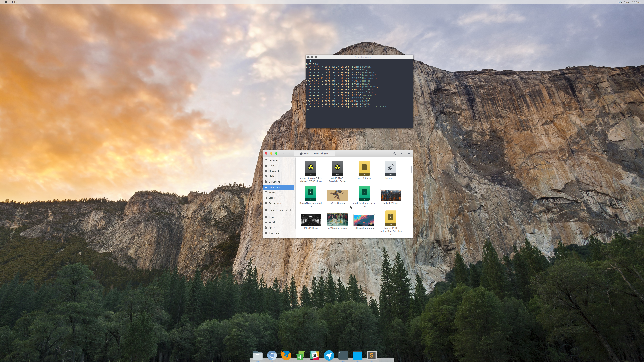
Task: Open the file manager hamburger menu
Action: click(409, 153)
